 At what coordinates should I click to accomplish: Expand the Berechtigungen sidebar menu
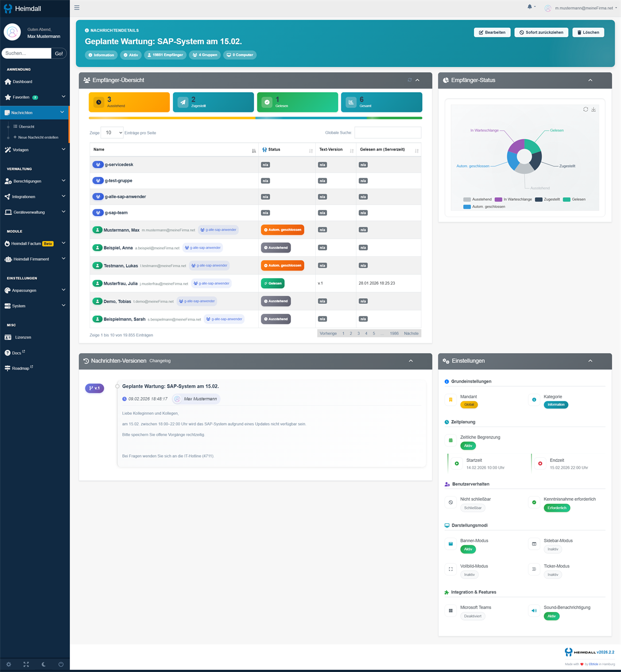(35, 181)
